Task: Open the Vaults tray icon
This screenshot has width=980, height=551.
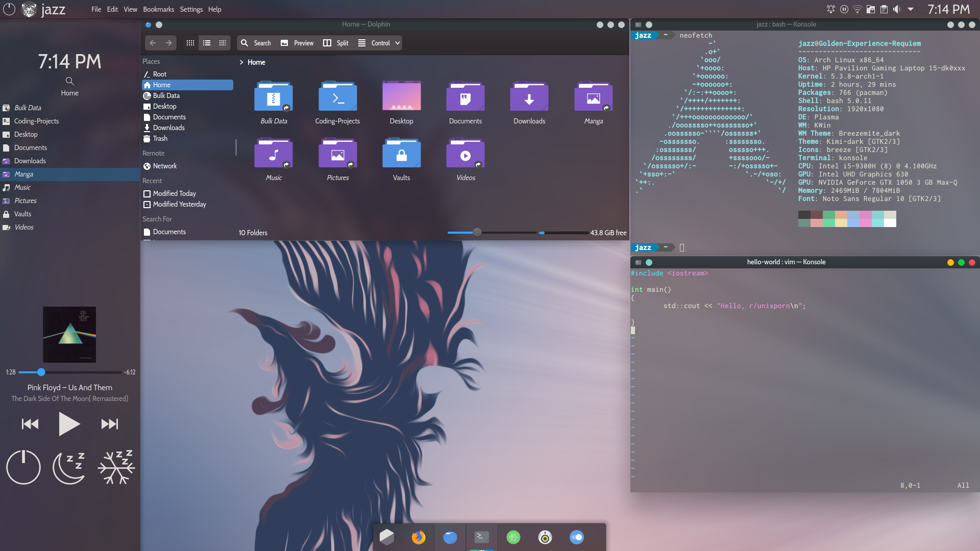Action: click(871, 9)
